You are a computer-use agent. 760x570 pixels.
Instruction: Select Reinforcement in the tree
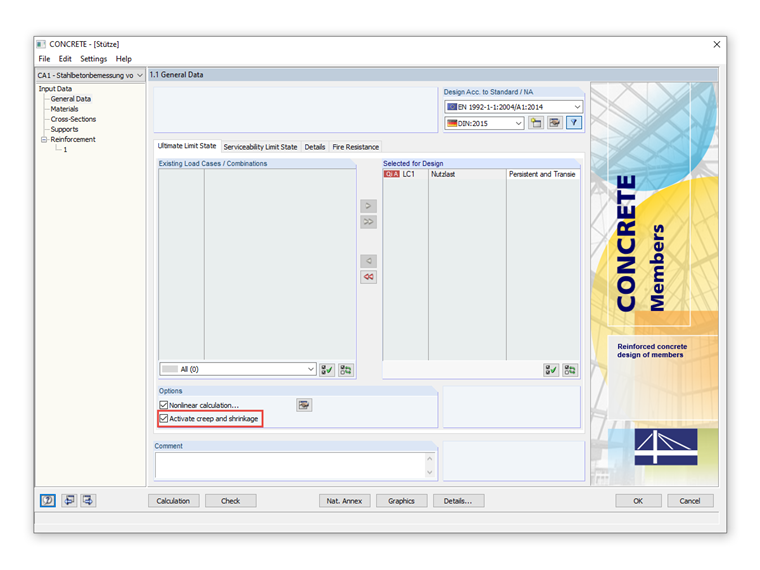click(73, 140)
